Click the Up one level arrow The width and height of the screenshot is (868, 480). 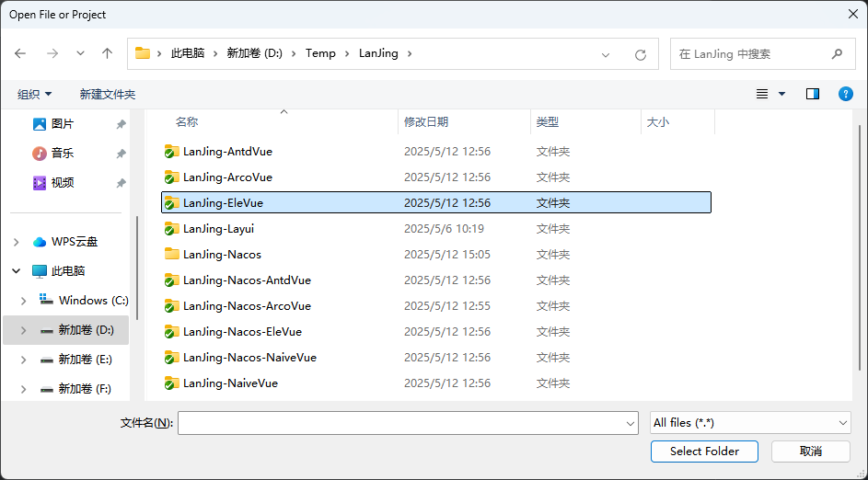(x=107, y=53)
